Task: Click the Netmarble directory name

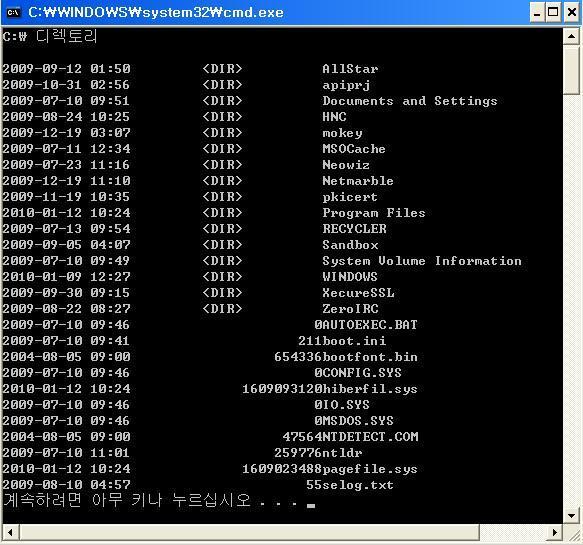Action: [358, 181]
